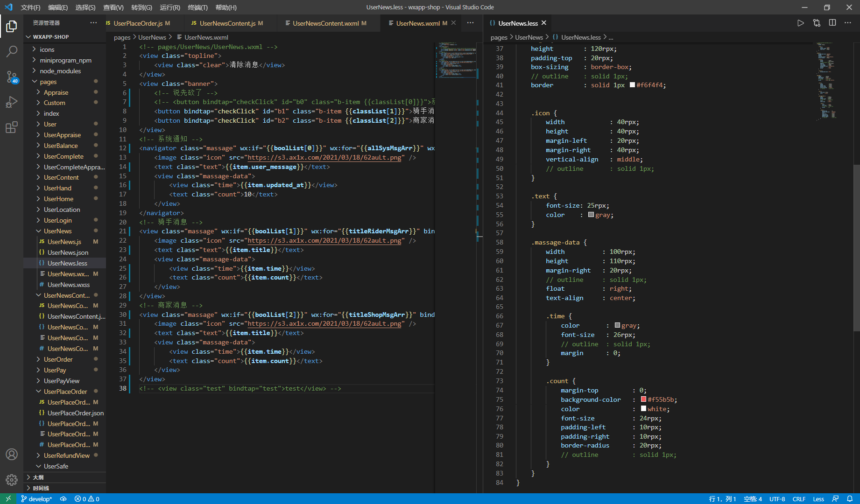Close the UserNews.wxml tab
The height and width of the screenshot is (504, 860).
pyautogui.click(x=453, y=23)
